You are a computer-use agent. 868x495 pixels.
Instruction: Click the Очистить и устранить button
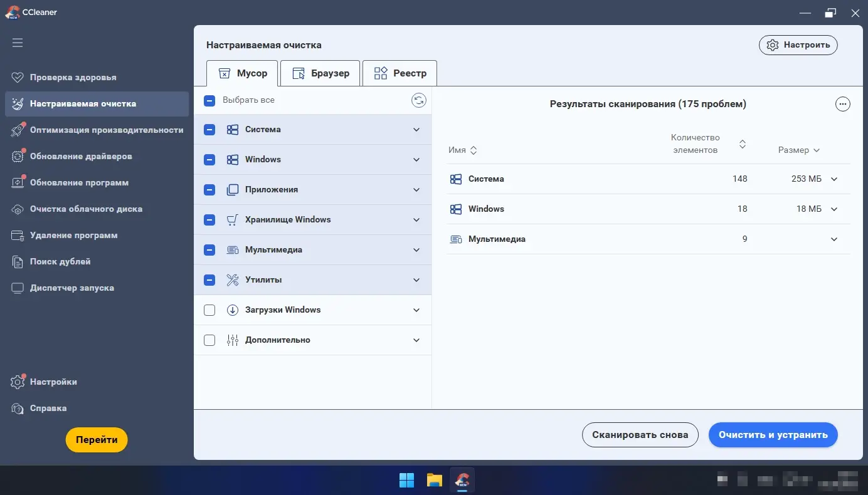point(773,435)
